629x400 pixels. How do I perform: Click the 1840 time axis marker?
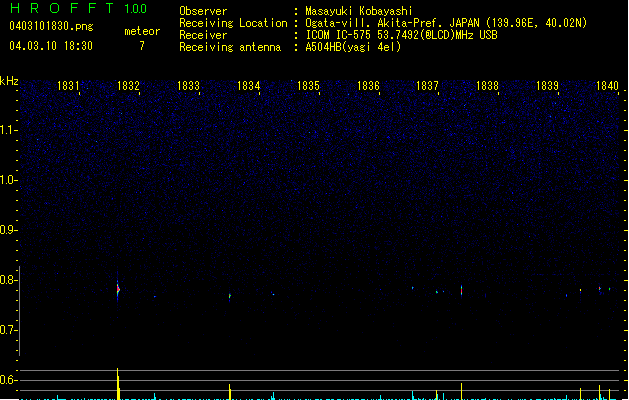pyautogui.click(x=607, y=86)
